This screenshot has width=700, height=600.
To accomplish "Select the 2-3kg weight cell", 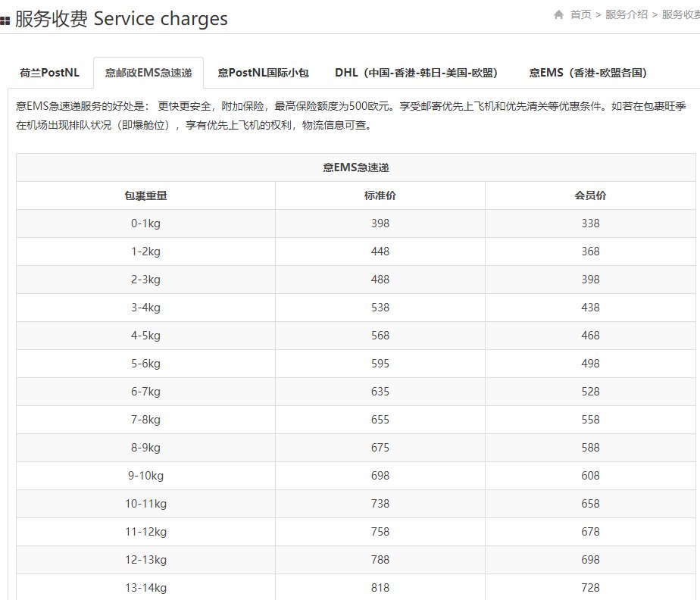I will tap(145, 280).
